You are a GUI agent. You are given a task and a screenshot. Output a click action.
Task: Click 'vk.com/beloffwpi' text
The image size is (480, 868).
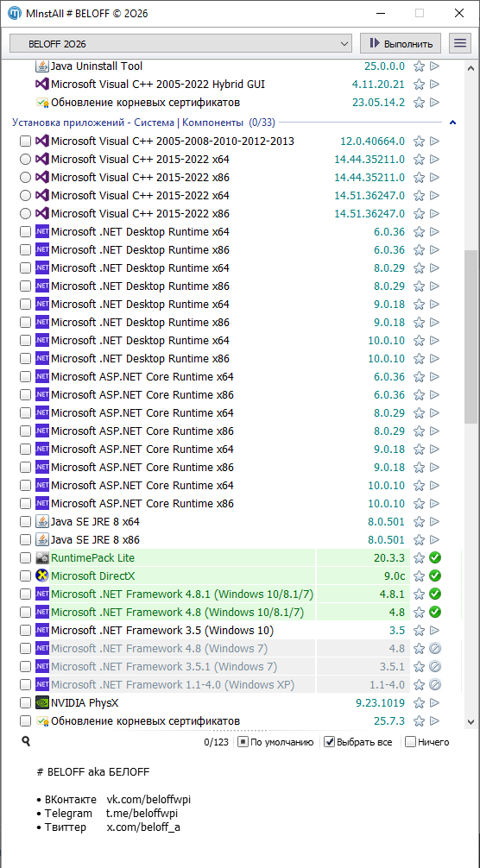[x=149, y=800]
